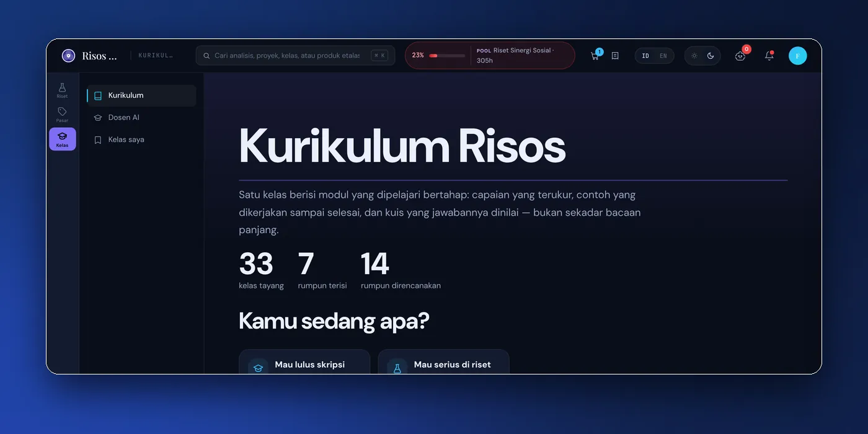The image size is (868, 434).
Task: Switch language to ID
Action: click(645, 56)
